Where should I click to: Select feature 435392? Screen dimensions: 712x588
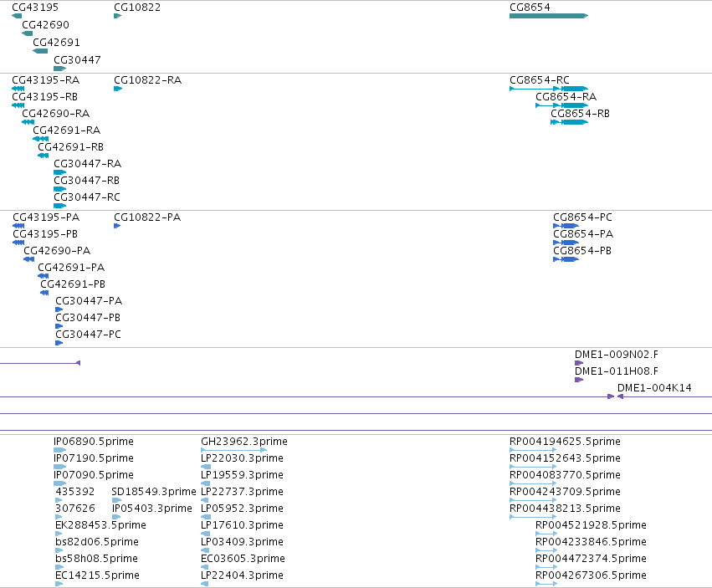(x=75, y=492)
